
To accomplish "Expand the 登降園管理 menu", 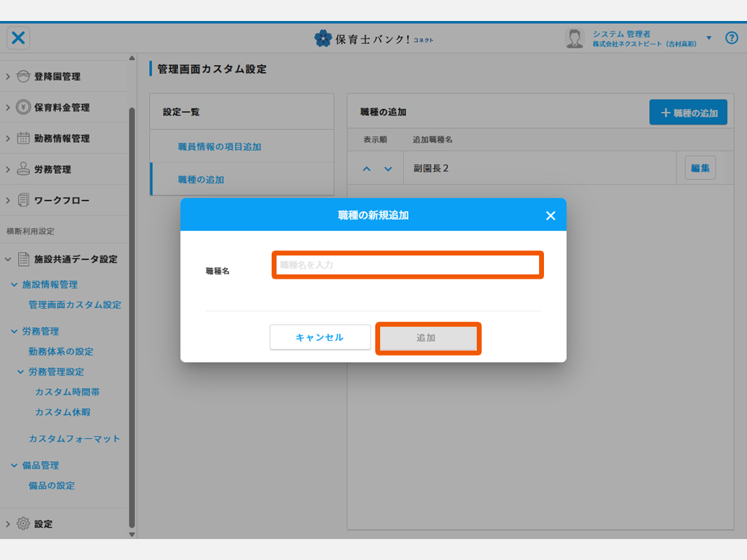I will tap(8, 76).
